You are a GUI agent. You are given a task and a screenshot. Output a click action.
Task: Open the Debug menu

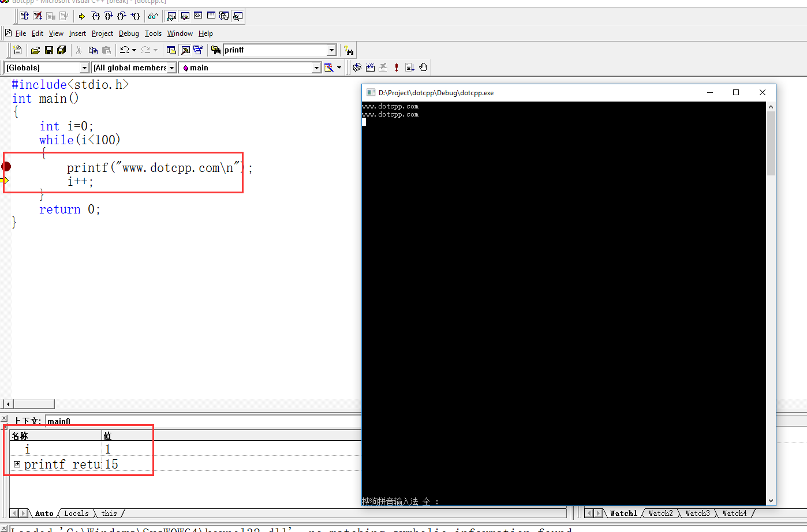click(x=129, y=33)
